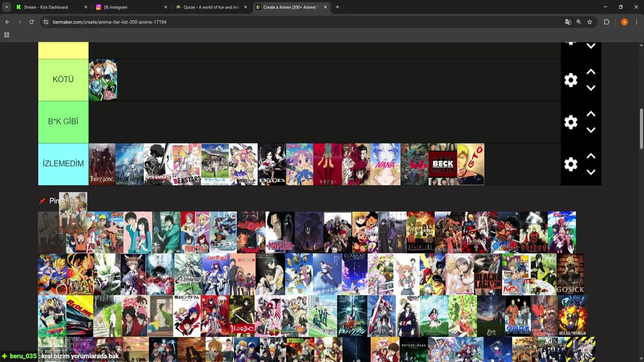Select the Afro Samurai poster

pyautogui.click(x=158, y=164)
